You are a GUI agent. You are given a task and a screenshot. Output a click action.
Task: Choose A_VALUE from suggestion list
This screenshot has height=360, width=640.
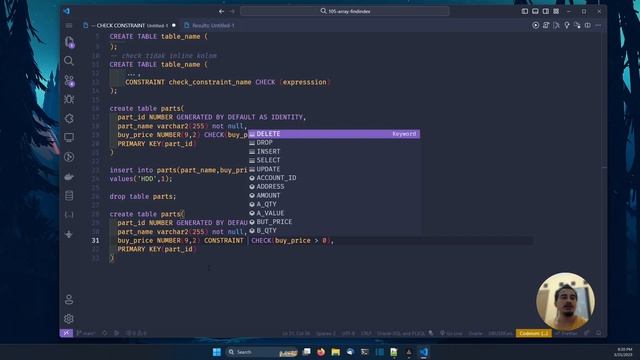click(x=334, y=213)
